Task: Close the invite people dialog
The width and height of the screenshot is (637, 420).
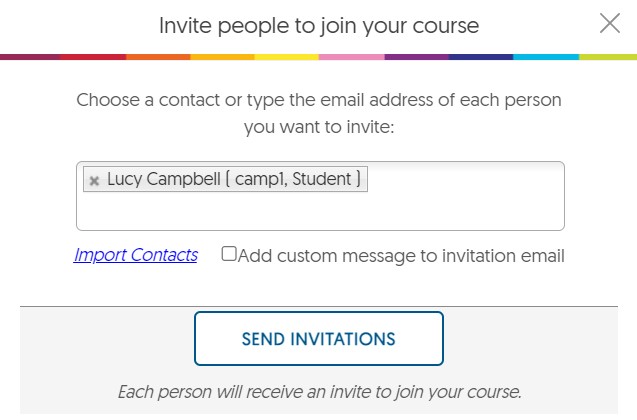Action: [x=610, y=23]
